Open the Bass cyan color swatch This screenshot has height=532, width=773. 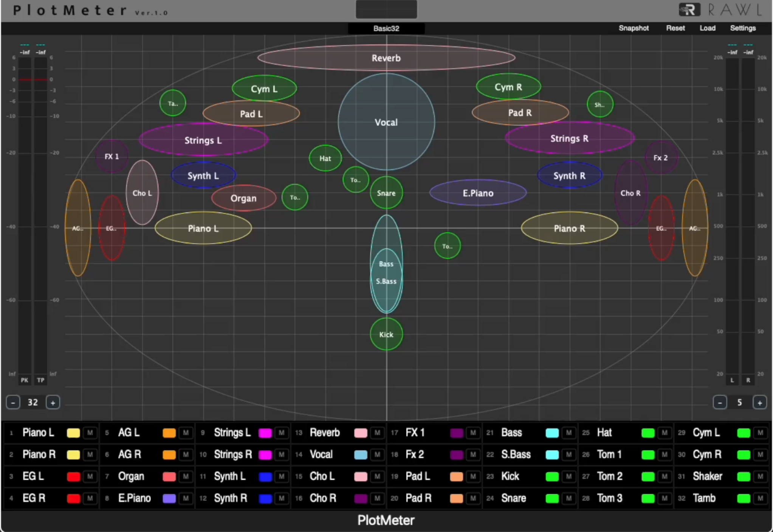552,433
